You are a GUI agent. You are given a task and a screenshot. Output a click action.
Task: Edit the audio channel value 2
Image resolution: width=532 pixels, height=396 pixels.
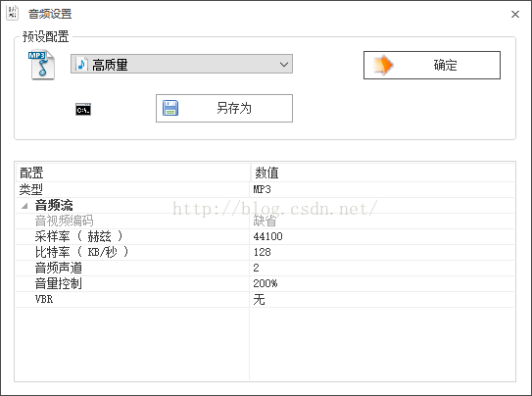pos(256,268)
